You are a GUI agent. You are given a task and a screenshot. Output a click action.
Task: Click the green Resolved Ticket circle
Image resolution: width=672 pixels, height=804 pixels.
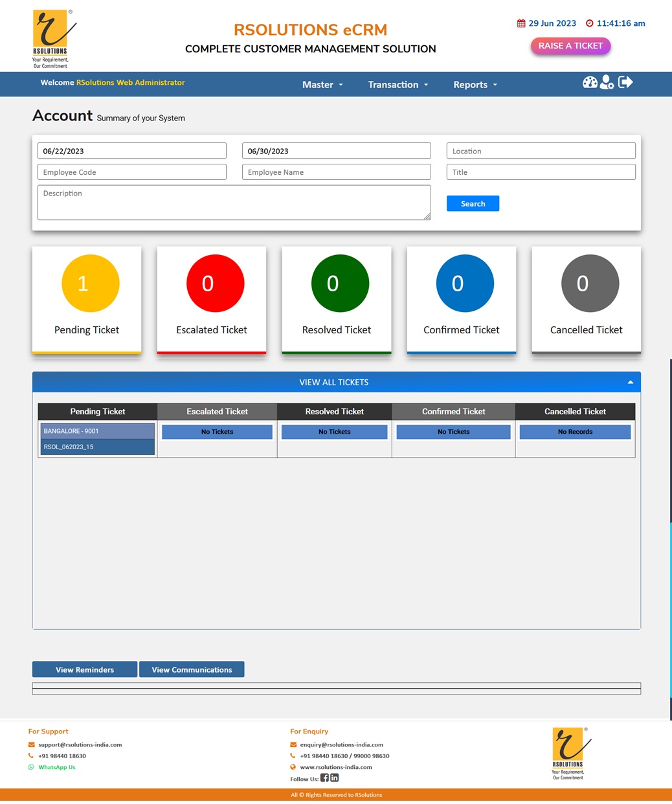point(340,284)
